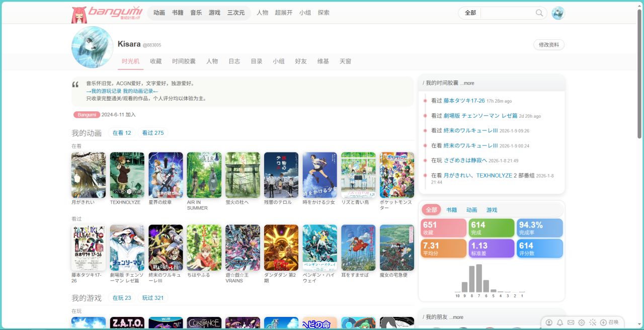Open ダンダダン 第2期 cover
The image size is (644, 330).
(x=281, y=248)
